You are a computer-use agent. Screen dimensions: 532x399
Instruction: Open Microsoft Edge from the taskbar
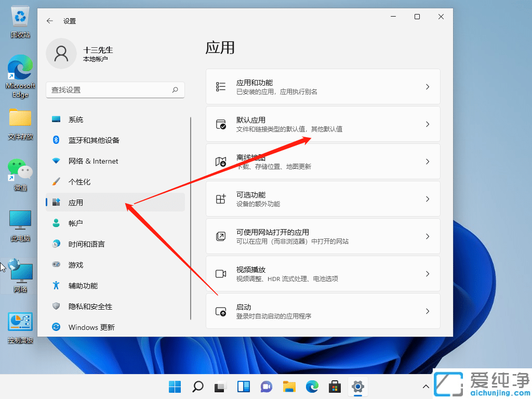pos(312,387)
